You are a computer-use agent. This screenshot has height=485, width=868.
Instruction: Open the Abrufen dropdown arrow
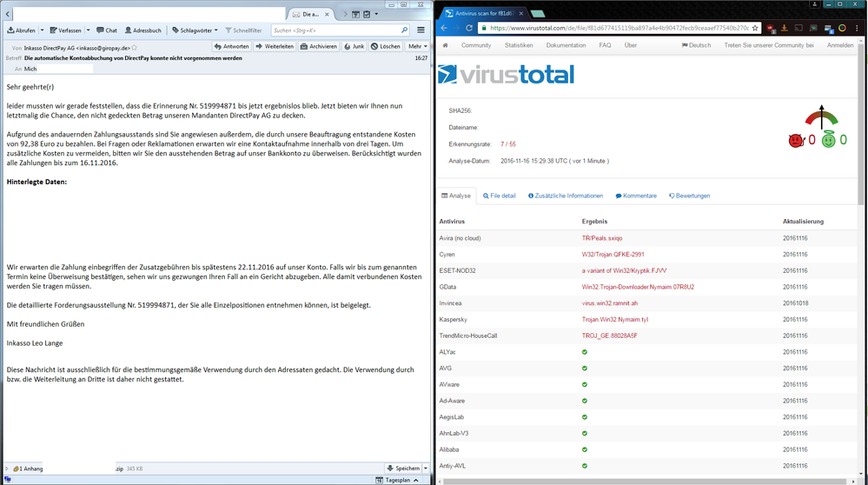(42, 30)
